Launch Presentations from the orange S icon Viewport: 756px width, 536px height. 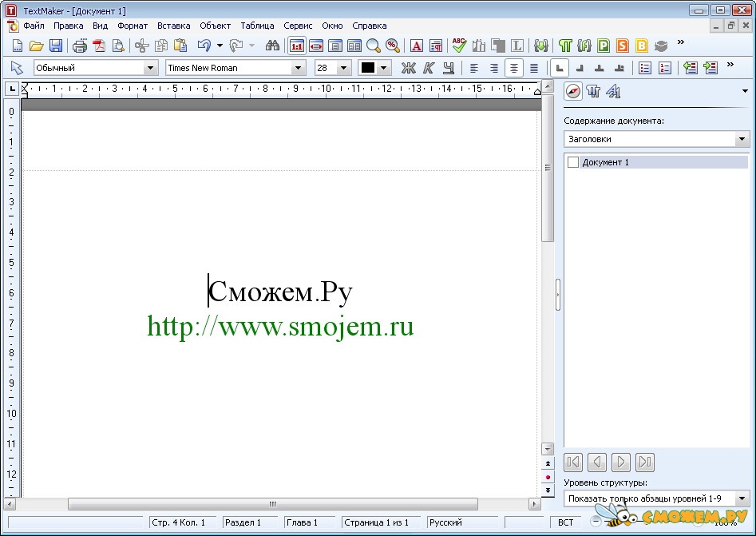tap(623, 46)
